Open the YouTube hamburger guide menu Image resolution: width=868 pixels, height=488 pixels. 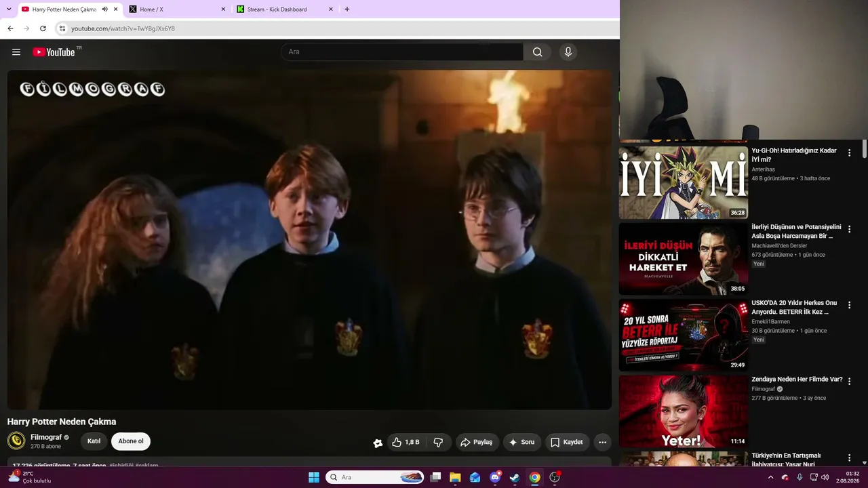(x=16, y=52)
